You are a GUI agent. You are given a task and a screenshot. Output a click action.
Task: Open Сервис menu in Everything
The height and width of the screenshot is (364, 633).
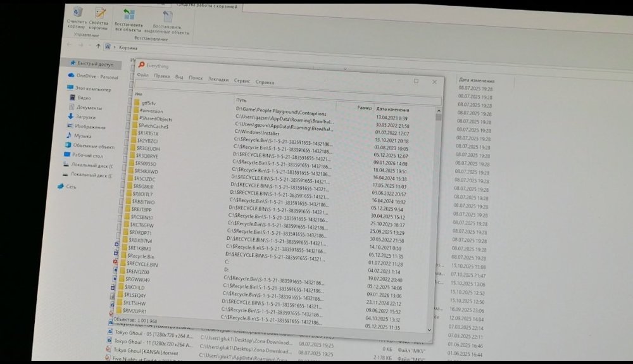point(242,80)
